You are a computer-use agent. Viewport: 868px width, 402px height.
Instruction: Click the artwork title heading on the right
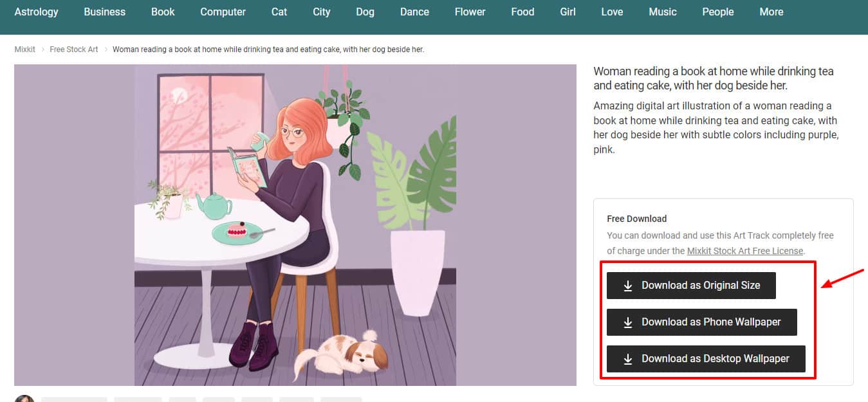pos(713,78)
